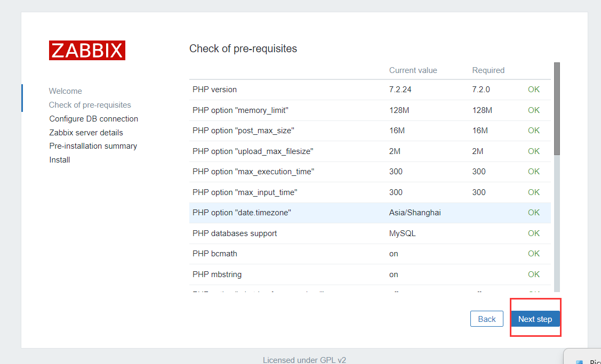
Task: Click OK status in PHP version row
Action: [x=533, y=90]
